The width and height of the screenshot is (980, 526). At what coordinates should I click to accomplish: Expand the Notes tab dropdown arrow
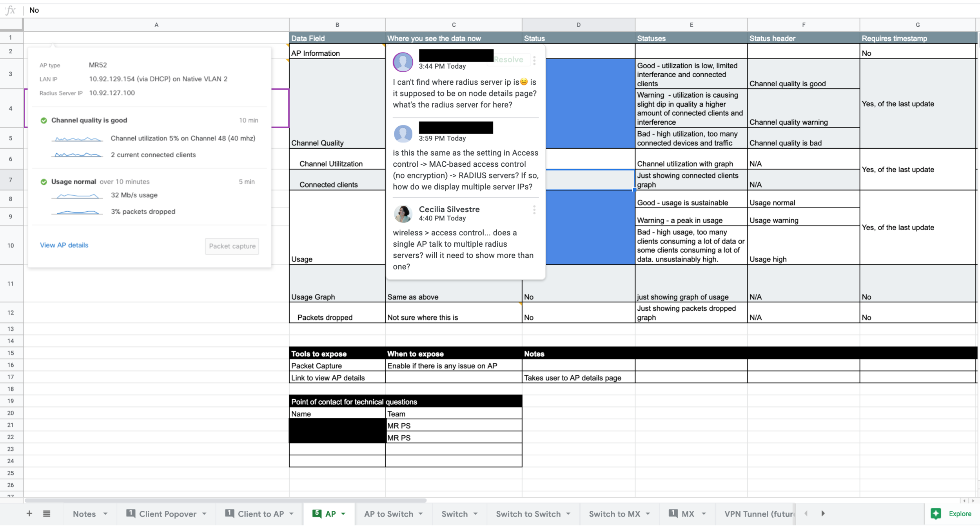pos(105,514)
